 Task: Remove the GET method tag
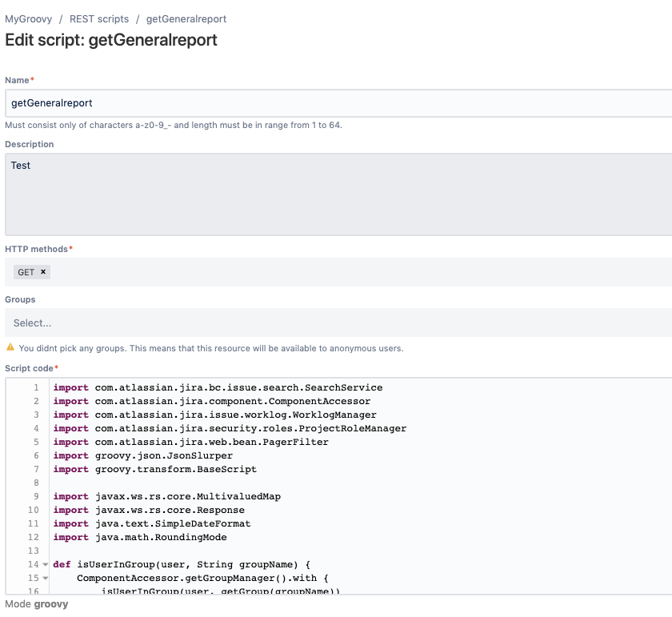(x=43, y=272)
